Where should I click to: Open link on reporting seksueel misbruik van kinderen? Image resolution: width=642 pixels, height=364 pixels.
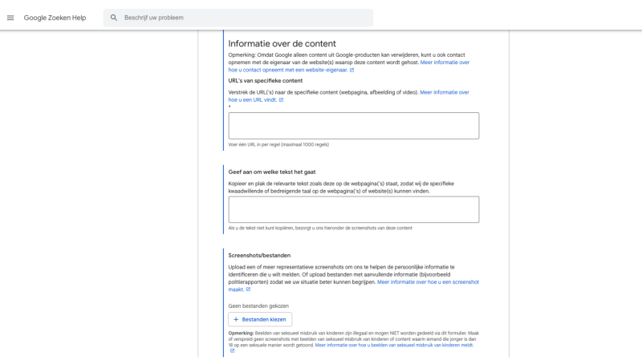coord(392,344)
